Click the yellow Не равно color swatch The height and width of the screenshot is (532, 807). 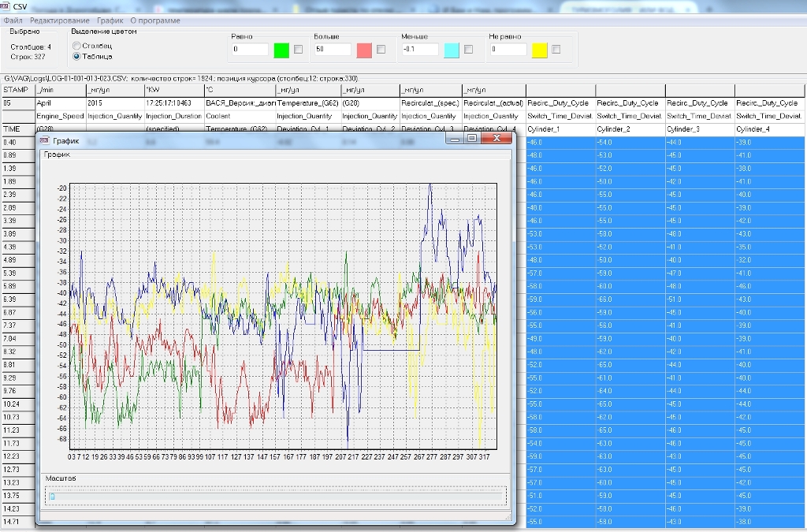tap(539, 50)
